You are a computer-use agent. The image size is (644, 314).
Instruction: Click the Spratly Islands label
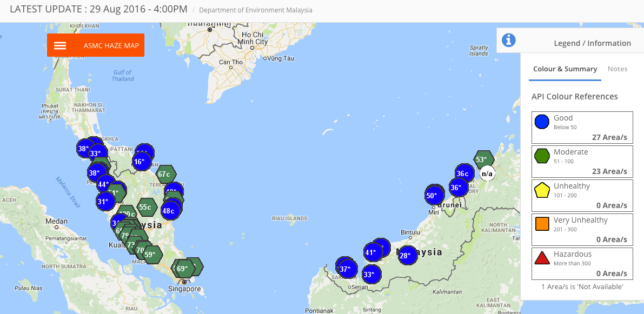pos(479,50)
